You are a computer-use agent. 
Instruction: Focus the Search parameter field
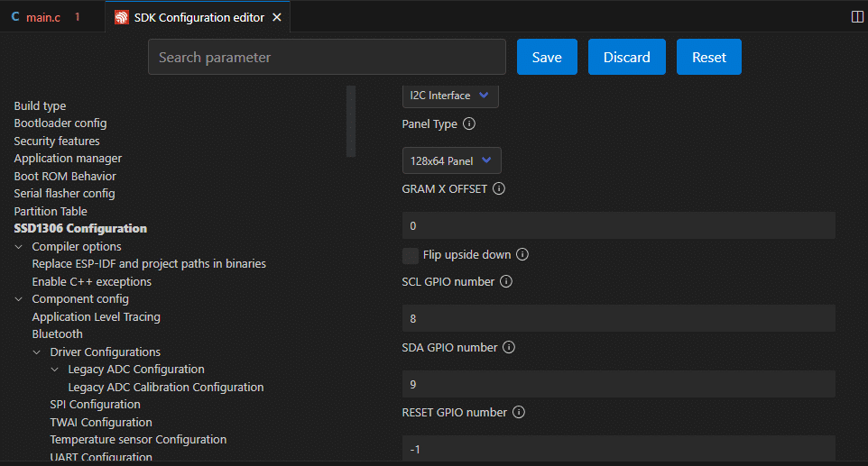coord(327,57)
